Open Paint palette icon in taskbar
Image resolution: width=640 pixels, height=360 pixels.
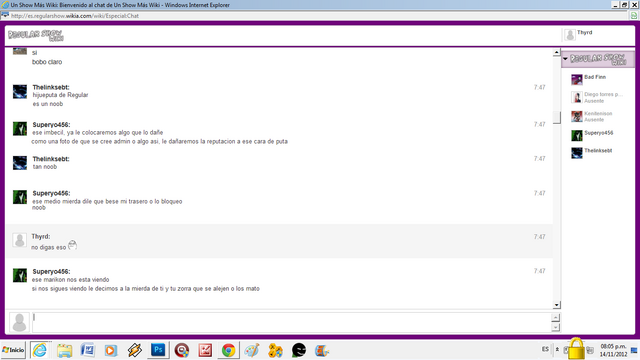click(x=252, y=350)
